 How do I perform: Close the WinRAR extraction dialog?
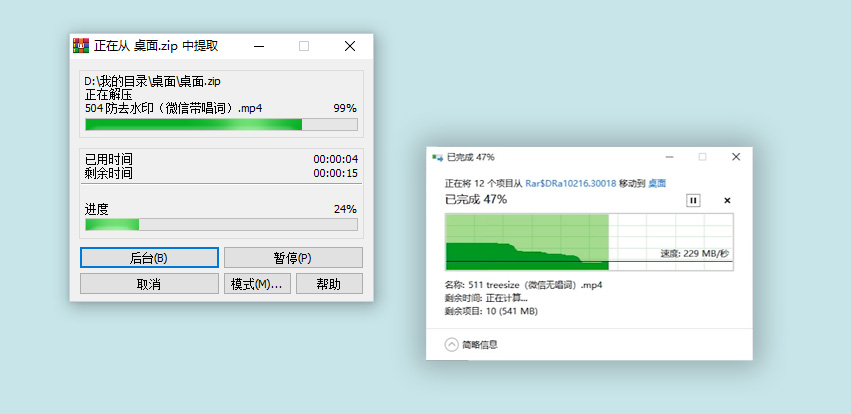pyautogui.click(x=350, y=47)
